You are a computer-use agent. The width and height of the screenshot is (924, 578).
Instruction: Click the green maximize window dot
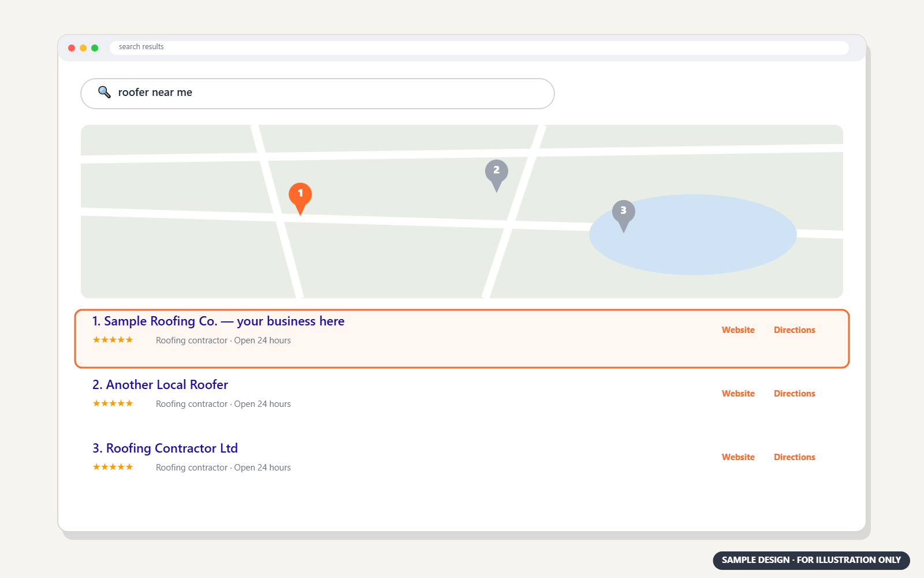(95, 48)
